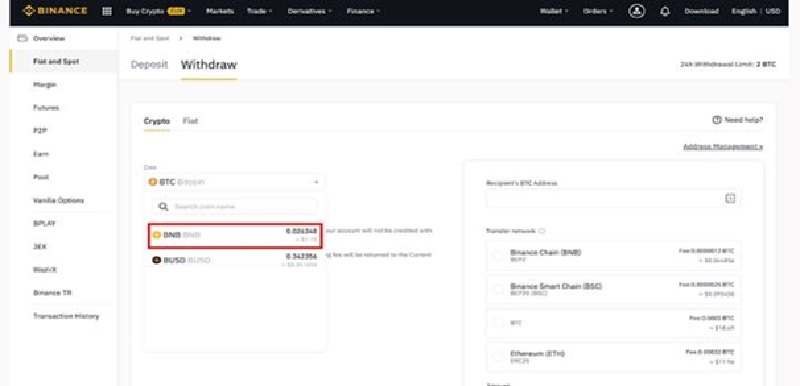Expand the Finance dropdown
The height and width of the screenshot is (386, 800).
363,11
